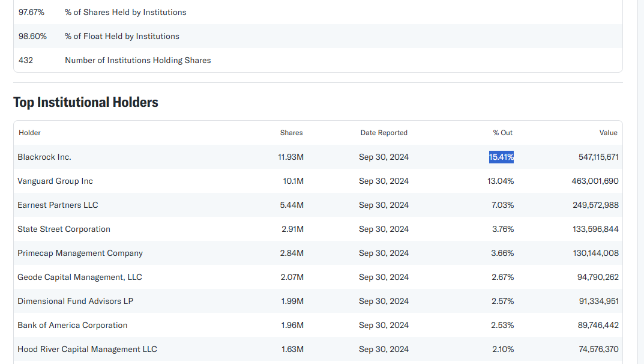
Task: Select Blackrock Inc. holder name
Action: 44,157
